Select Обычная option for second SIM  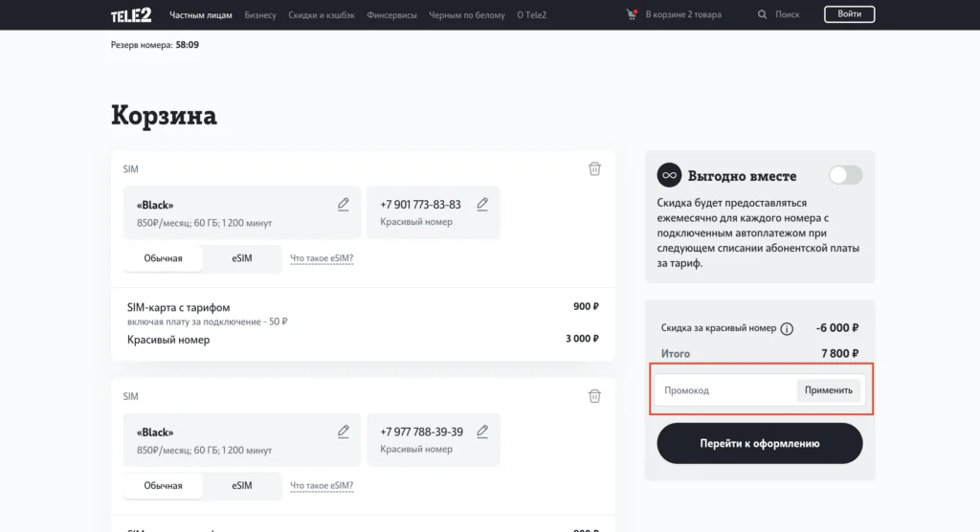[163, 485]
